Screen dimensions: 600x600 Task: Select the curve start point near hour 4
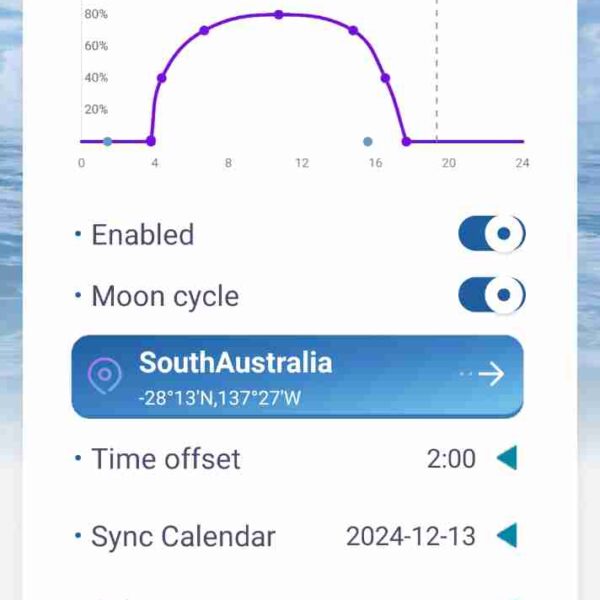(151, 141)
